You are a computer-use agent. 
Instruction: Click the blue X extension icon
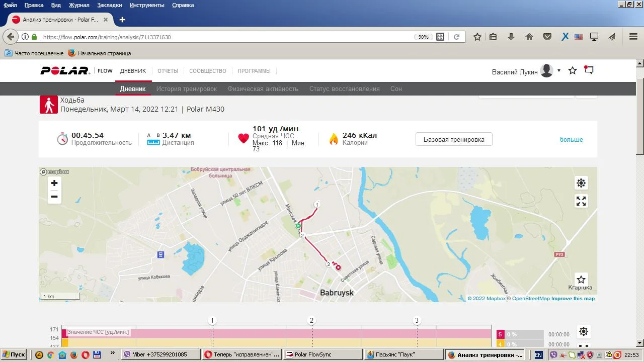pyautogui.click(x=565, y=37)
